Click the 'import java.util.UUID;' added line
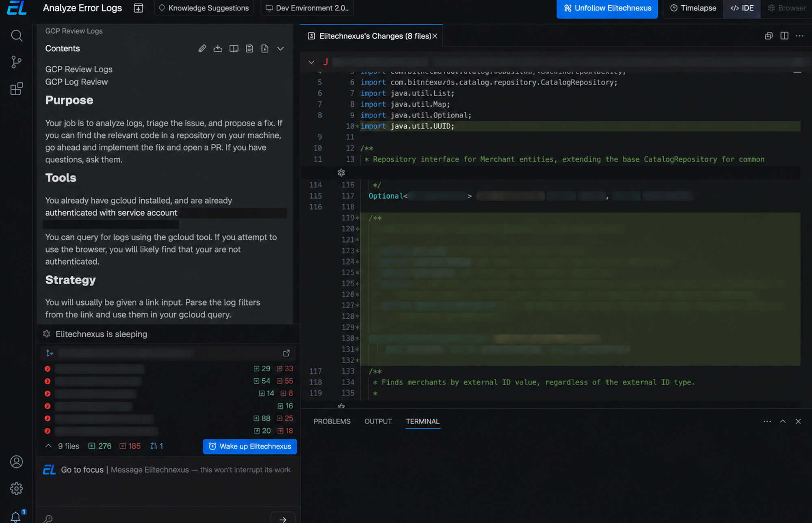 [x=407, y=126]
